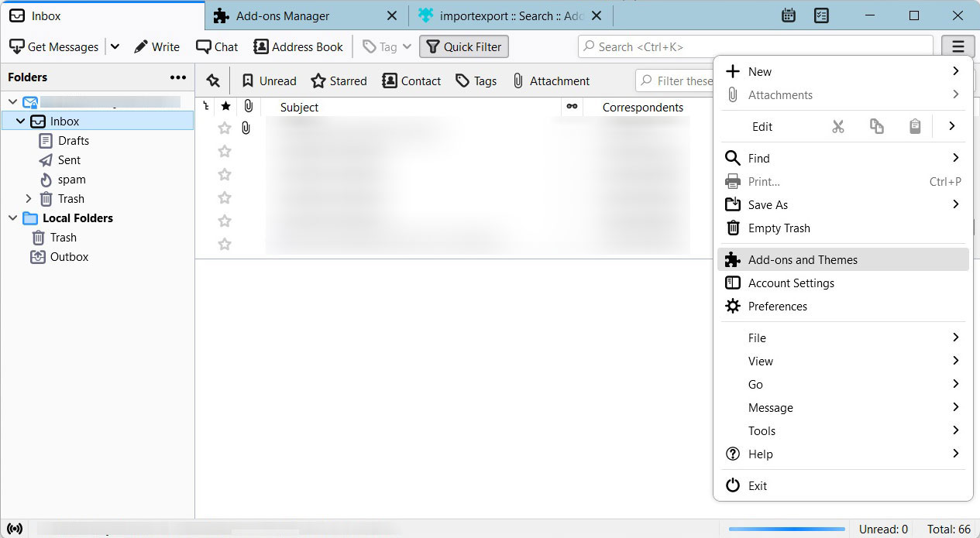This screenshot has width=980, height=538.
Task: Open the Save As submenu
Action: click(843, 204)
